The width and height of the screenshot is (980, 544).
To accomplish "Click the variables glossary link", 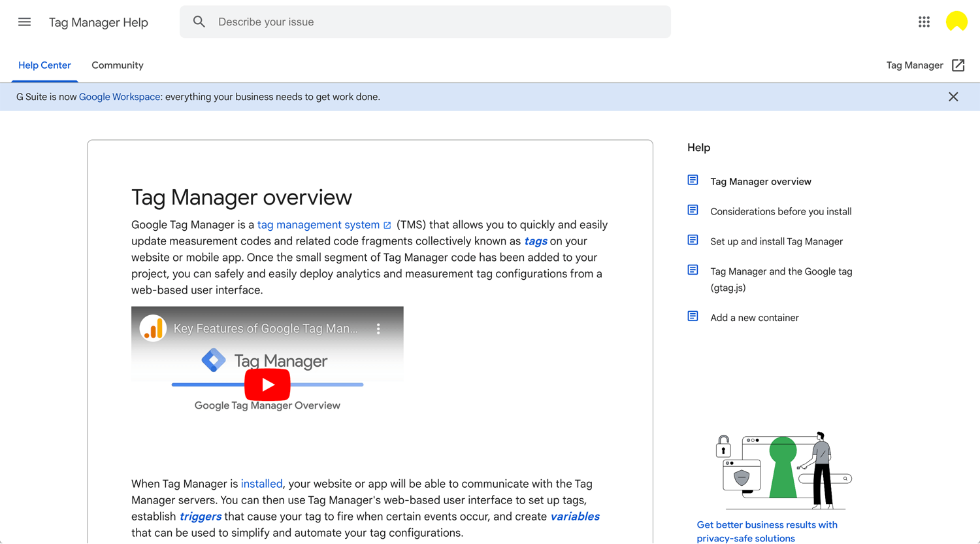I will [x=575, y=517].
